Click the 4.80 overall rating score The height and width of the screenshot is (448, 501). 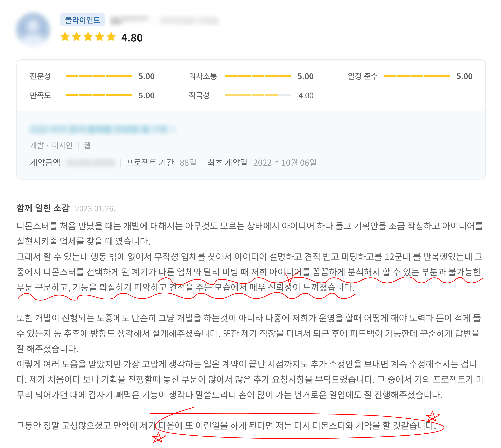(x=132, y=38)
